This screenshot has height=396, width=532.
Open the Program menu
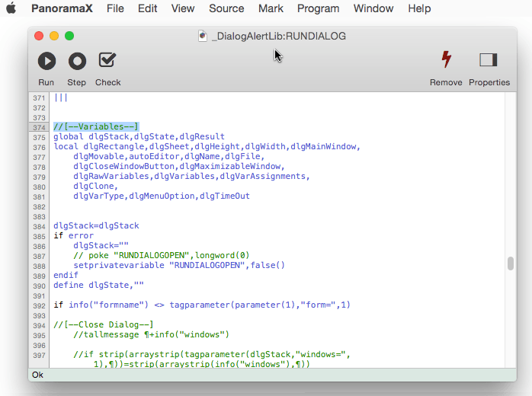pos(319,9)
